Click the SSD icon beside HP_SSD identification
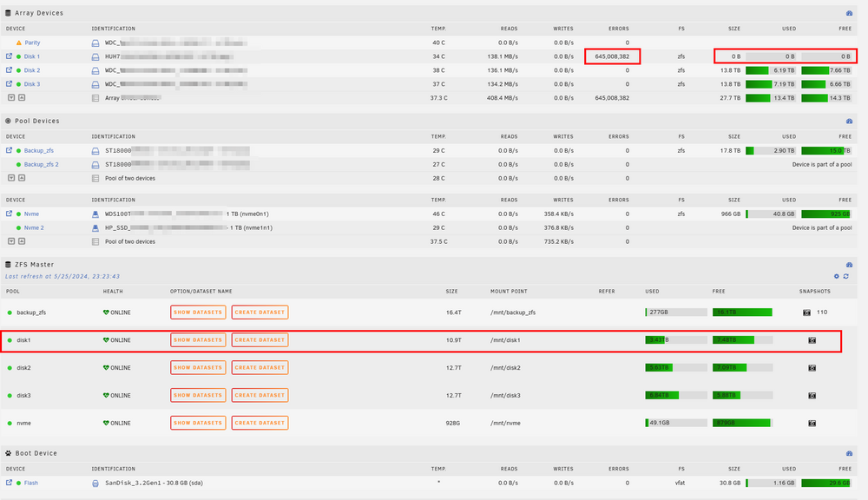868x500 pixels. pyautogui.click(x=95, y=227)
